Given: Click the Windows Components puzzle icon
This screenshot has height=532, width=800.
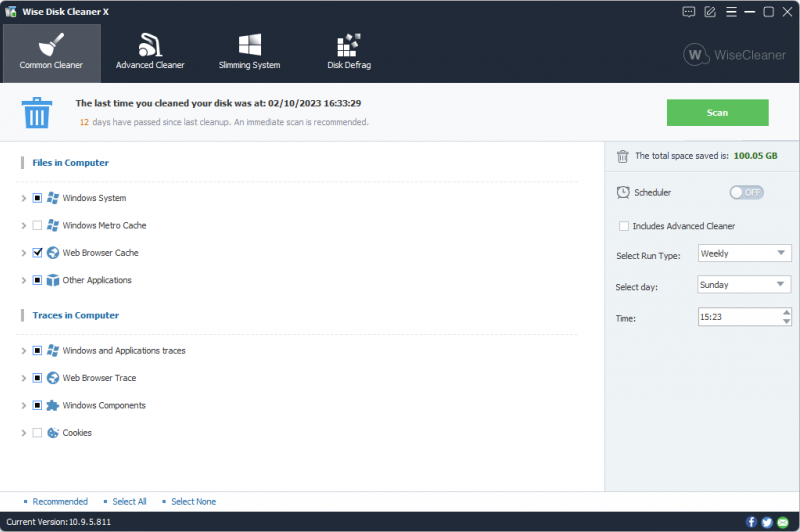Looking at the screenshot, I should pyautogui.click(x=53, y=406).
